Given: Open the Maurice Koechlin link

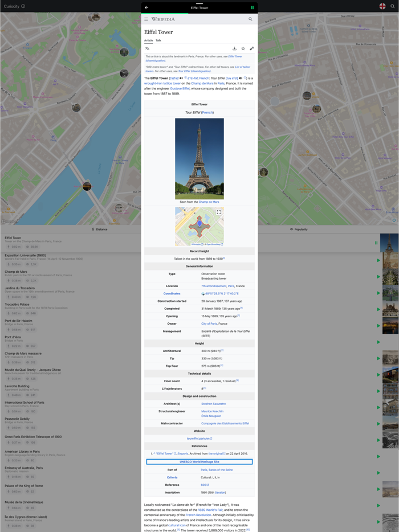Looking at the screenshot, I should coord(212,411).
